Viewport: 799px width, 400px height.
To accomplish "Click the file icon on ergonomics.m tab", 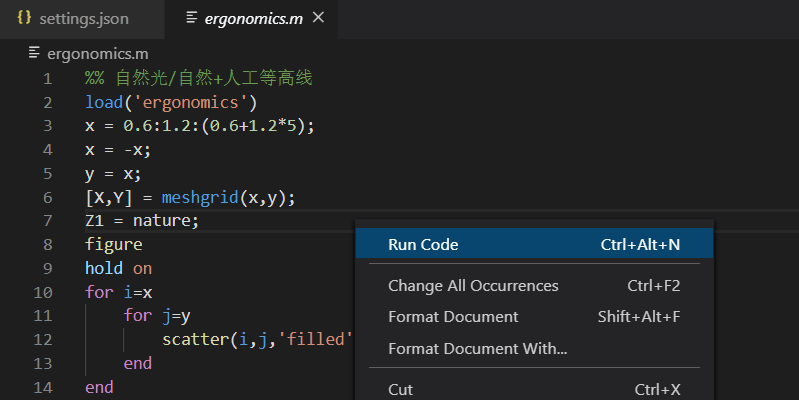I will coord(192,18).
